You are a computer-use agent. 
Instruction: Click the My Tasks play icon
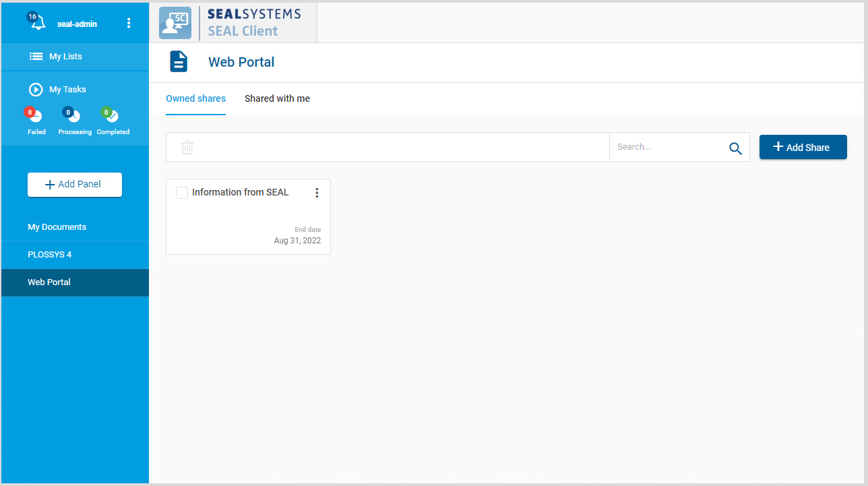point(36,90)
